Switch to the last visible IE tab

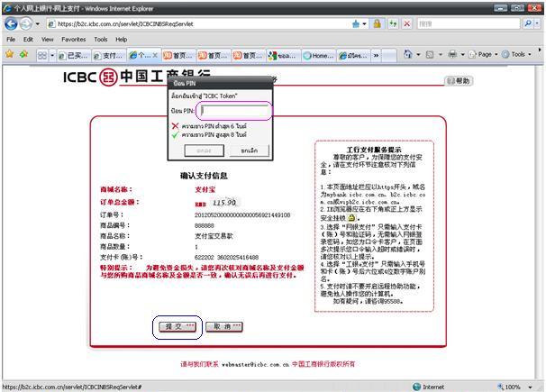click(353, 56)
